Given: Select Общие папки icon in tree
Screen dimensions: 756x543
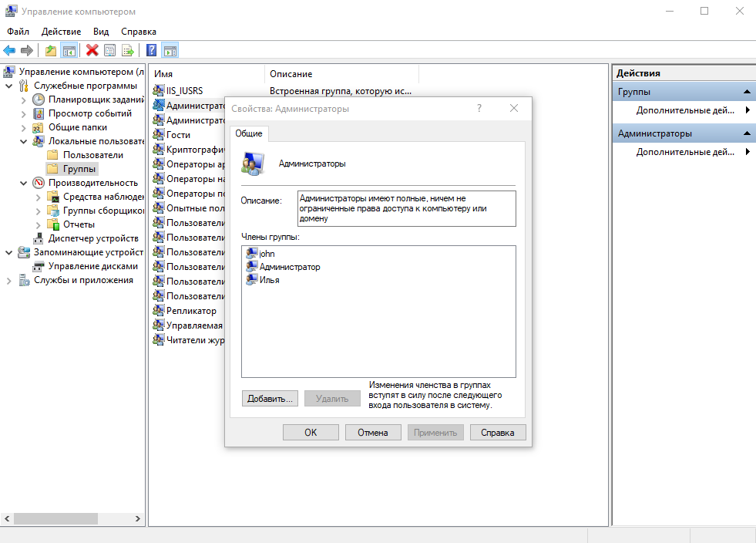Looking at the screenshot, I should 39,127.
